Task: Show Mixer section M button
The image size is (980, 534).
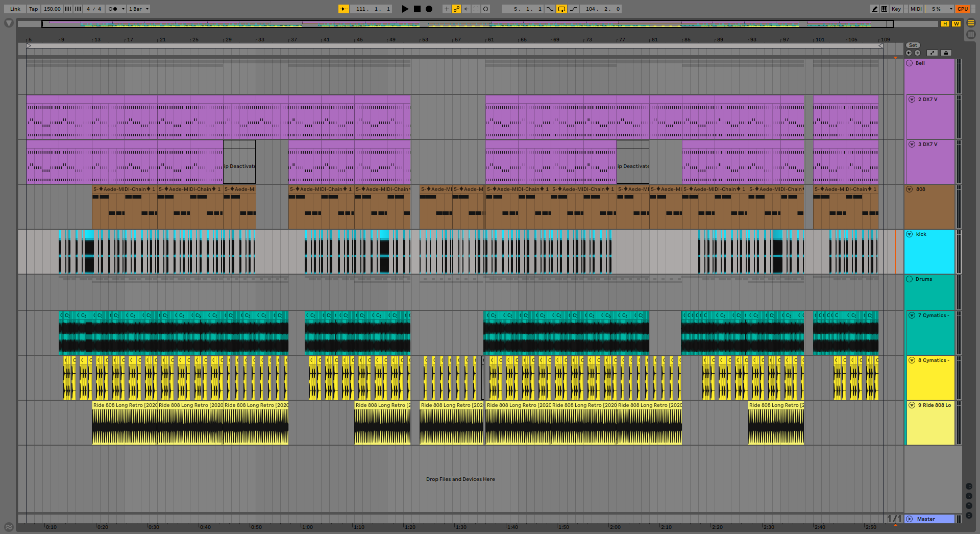Action: (969, 506)
